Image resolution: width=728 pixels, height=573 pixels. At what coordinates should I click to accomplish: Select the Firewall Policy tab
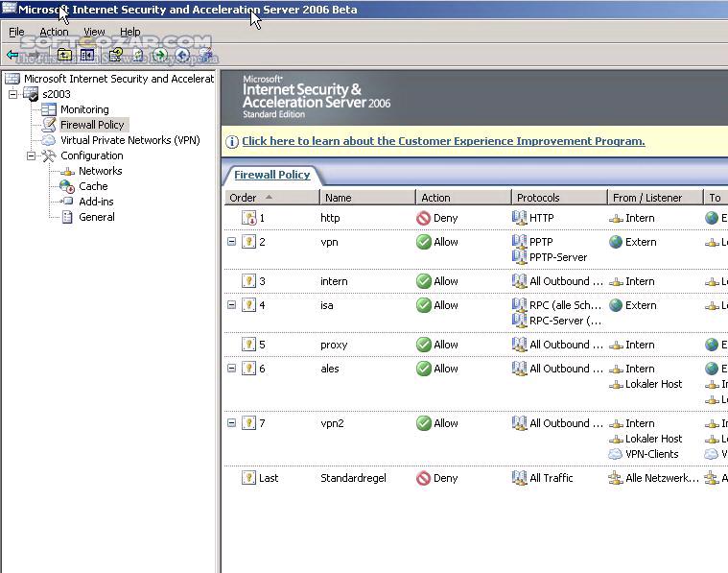click(272, 175)
